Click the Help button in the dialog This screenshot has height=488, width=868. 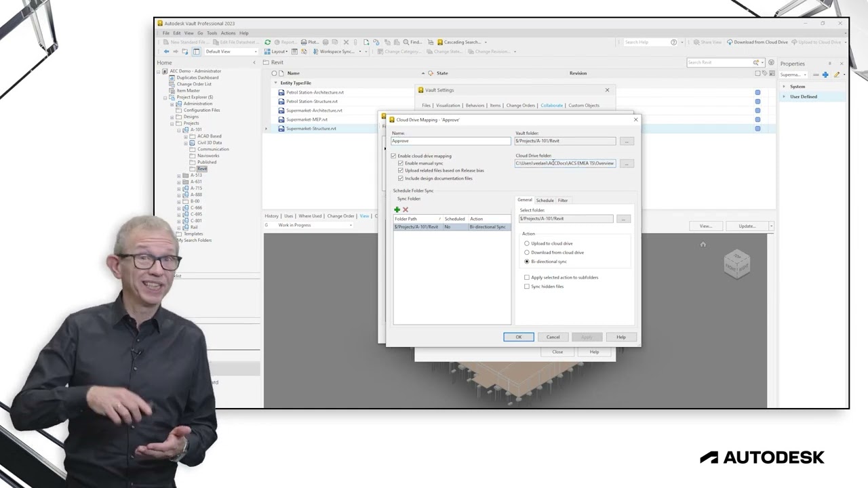click(x=620, y=337)
